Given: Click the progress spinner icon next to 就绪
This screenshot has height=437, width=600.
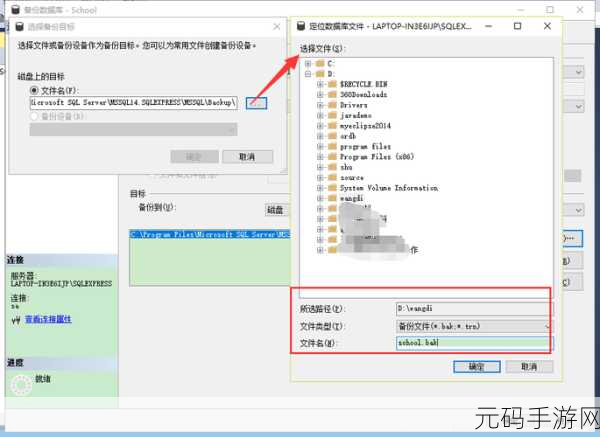Looking at the screenshot, I should (21, 385).
